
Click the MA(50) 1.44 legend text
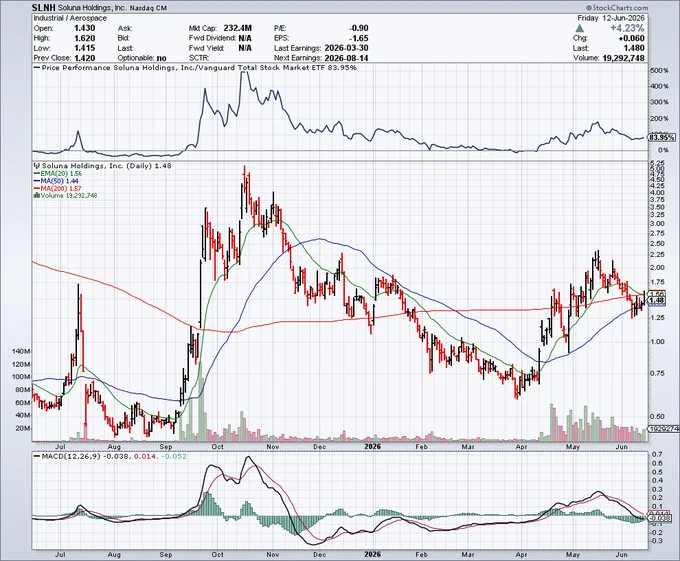coord(59,181)
